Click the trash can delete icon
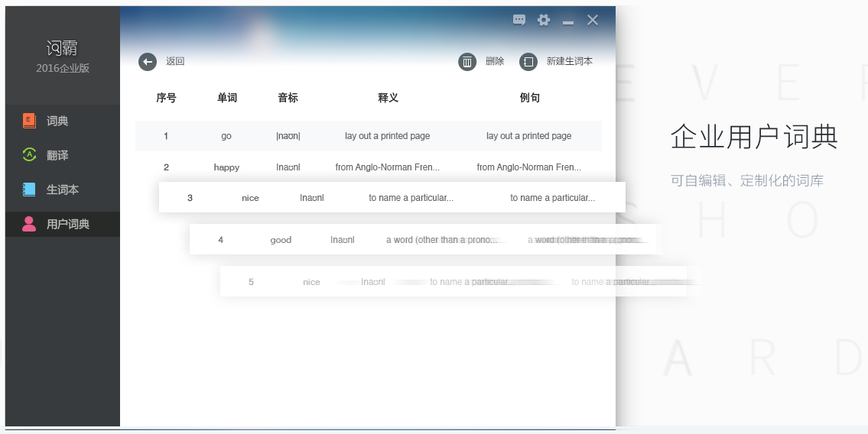This screenshot has width=868, height=434. 467,62
